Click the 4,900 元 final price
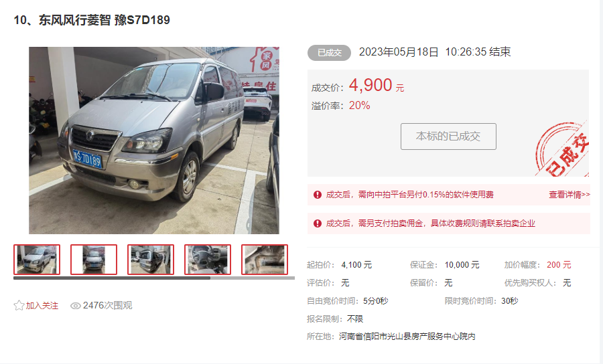Viewport: 603px width, 364px height. coord(377,85)
